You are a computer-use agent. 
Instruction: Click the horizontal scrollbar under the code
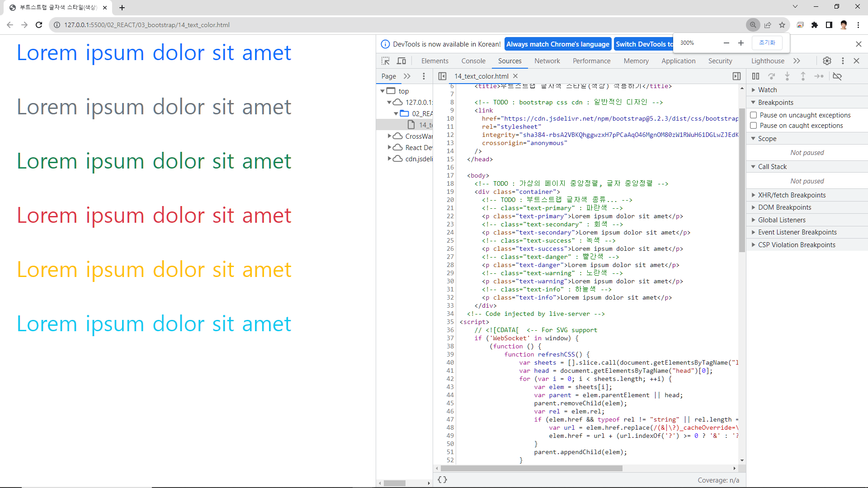point(531,469)
